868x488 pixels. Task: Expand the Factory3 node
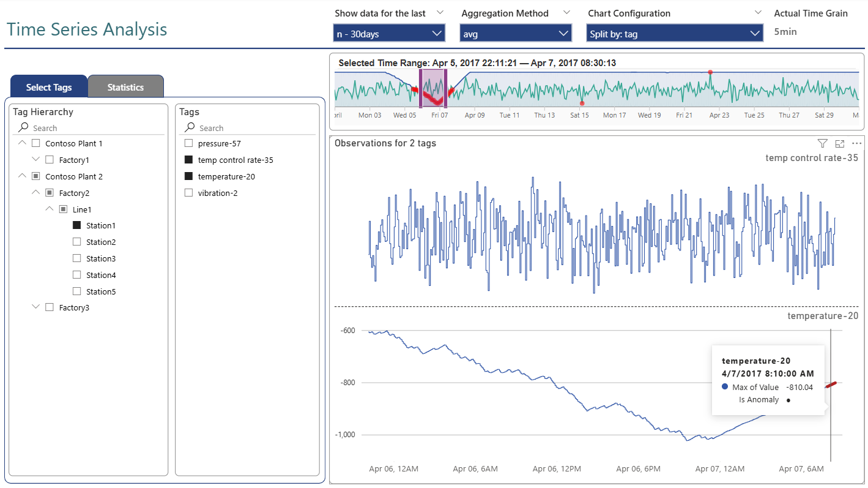(35, 307)
